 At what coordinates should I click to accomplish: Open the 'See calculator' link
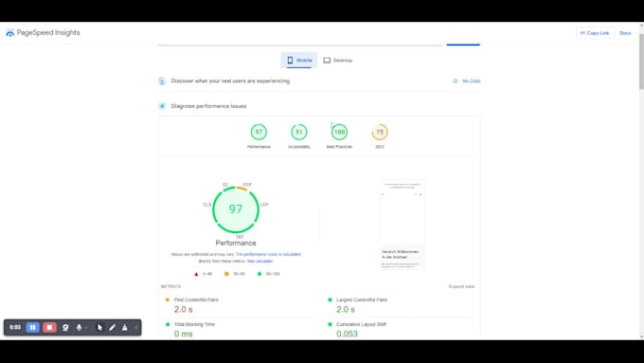260,261
